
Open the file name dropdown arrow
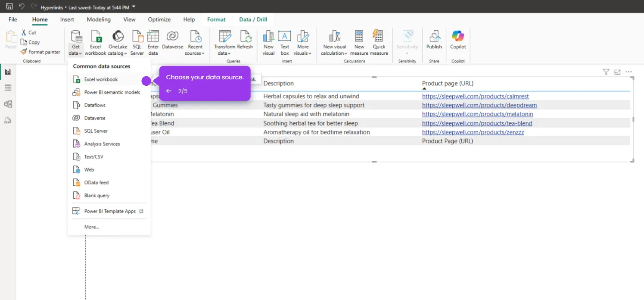coord(134,7)
